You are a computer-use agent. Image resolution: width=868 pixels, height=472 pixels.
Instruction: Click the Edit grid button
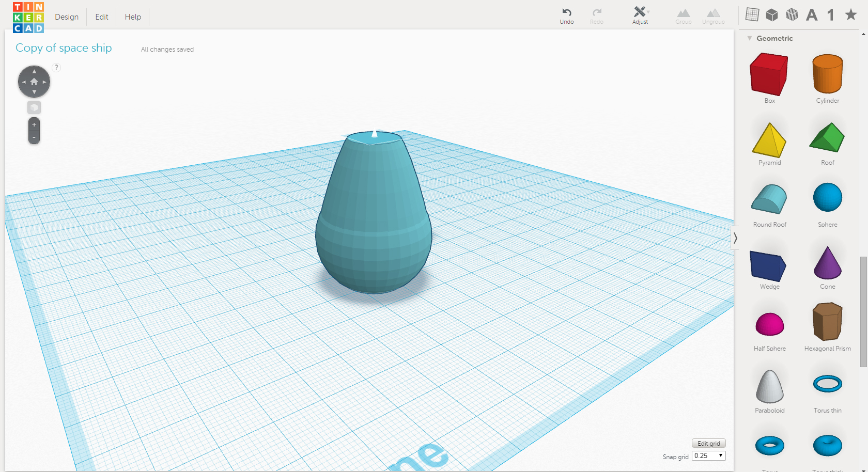click(709, 444)
